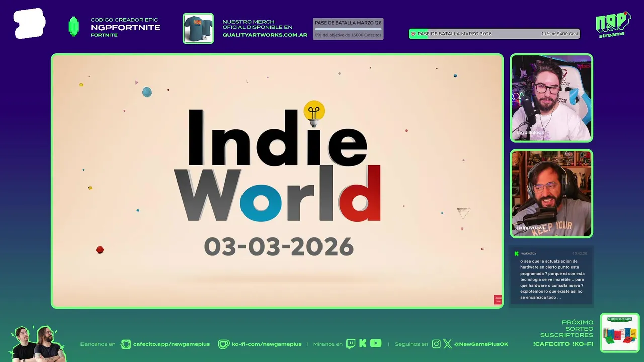This screenshot has width=644, height=362.
Task: Click the red Nintendo logo in the video corner
Action: tap(498, 300)
